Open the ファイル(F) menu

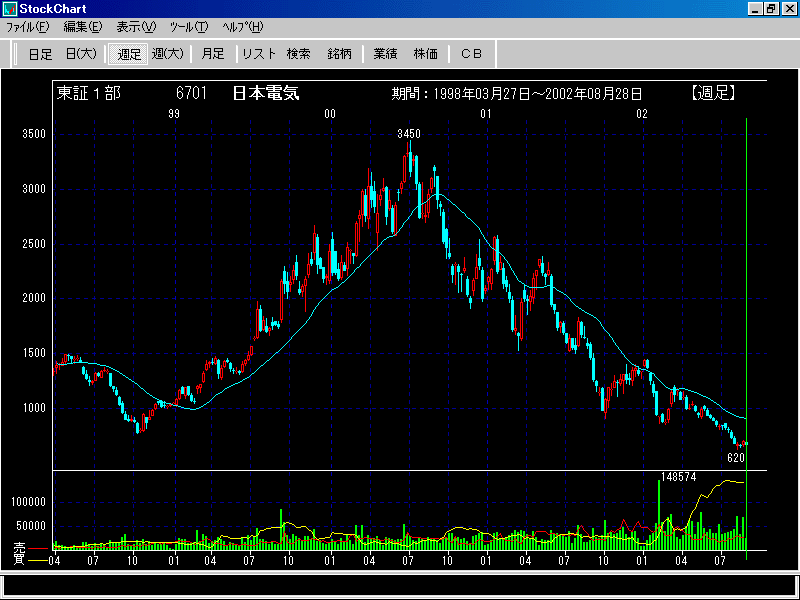click(28, 27)
